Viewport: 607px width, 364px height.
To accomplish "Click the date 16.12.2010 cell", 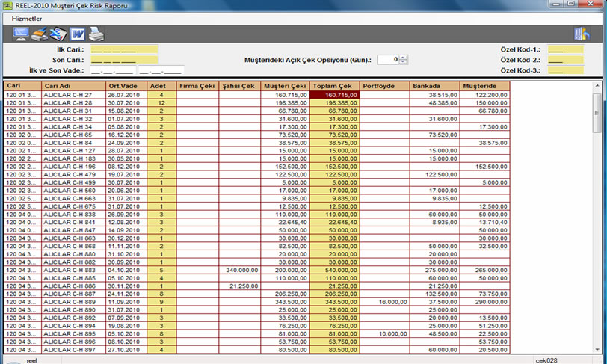I will 126,135.
